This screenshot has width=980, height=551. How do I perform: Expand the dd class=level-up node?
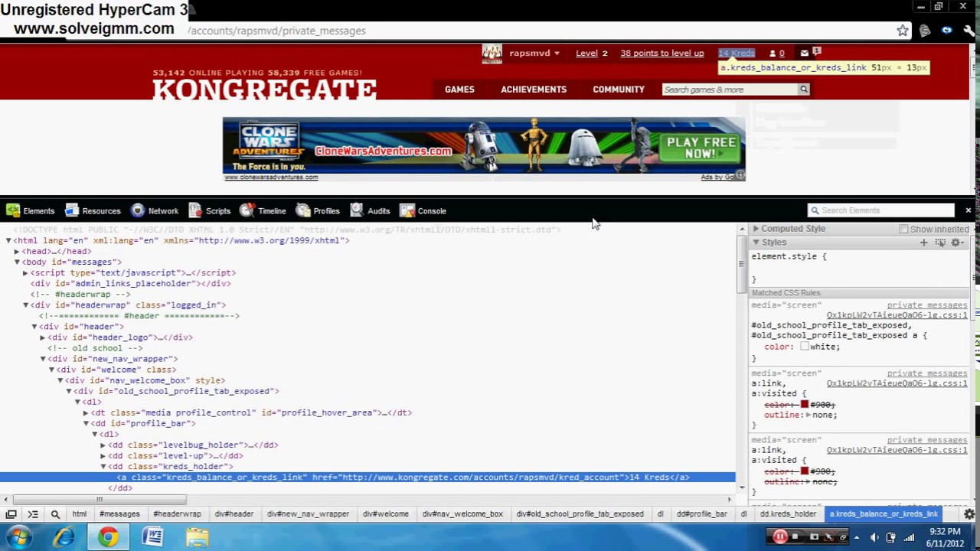103,455
